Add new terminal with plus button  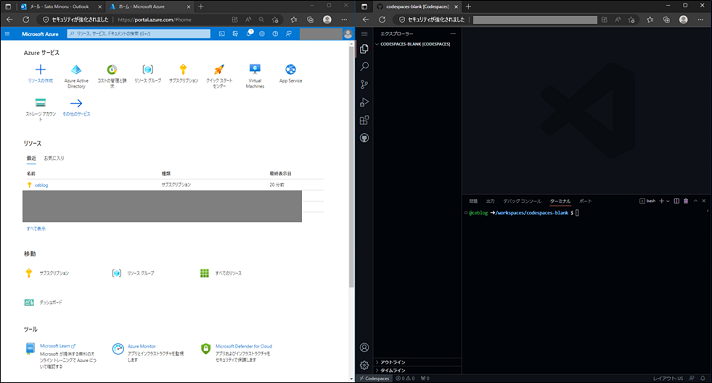(662, 201)
